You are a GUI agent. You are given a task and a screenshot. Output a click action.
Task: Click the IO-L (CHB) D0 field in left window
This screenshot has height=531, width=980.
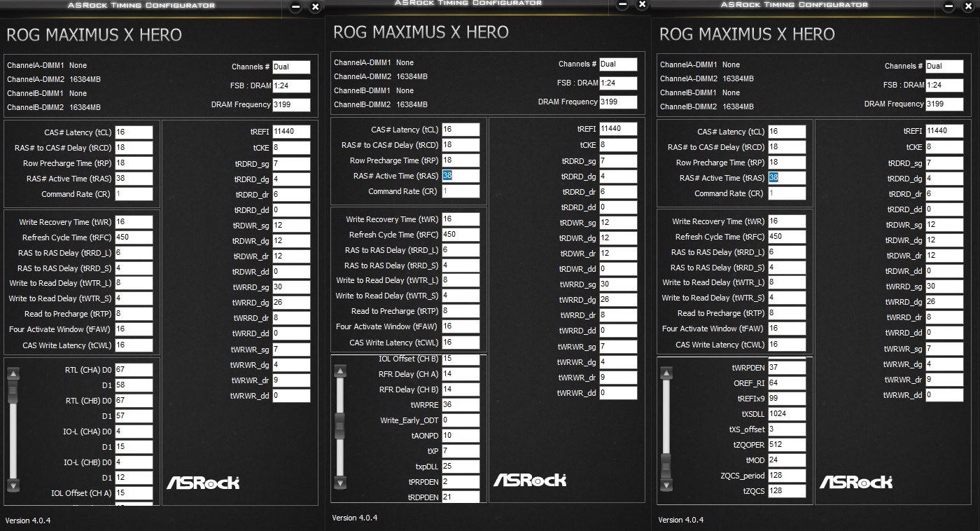tap(134, 462)
